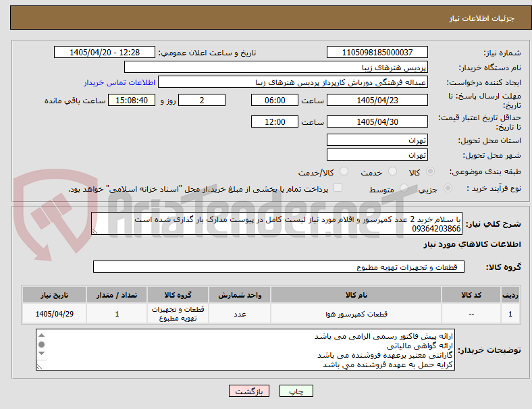
Task: Click the buyer notes text area
Action: pyautogui.click(x=245, y=350)
